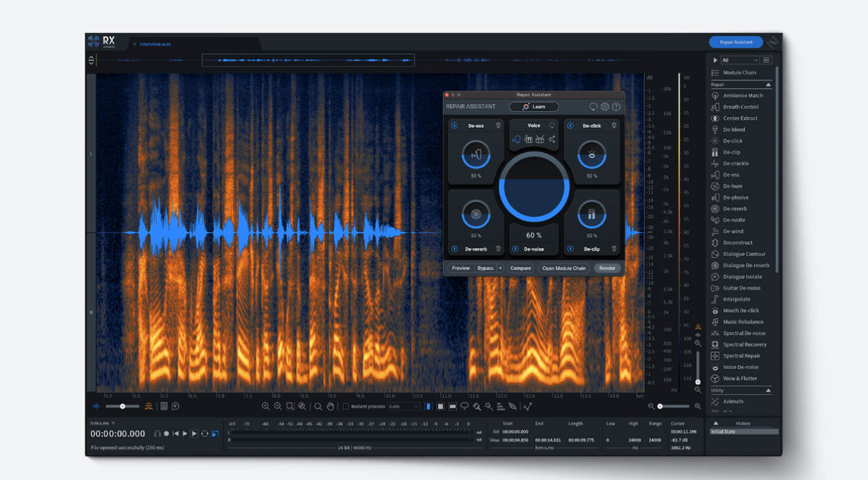Select the Lasso selection tool

465,406
